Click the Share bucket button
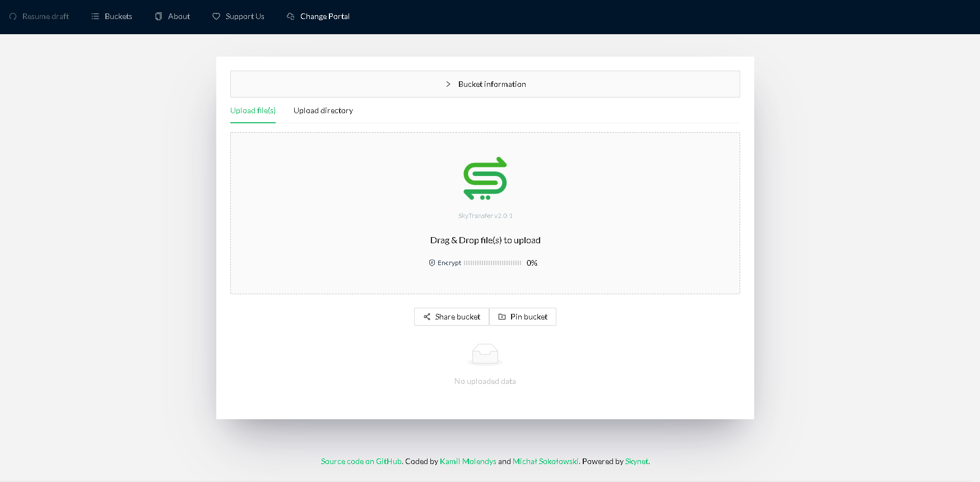 452,317
